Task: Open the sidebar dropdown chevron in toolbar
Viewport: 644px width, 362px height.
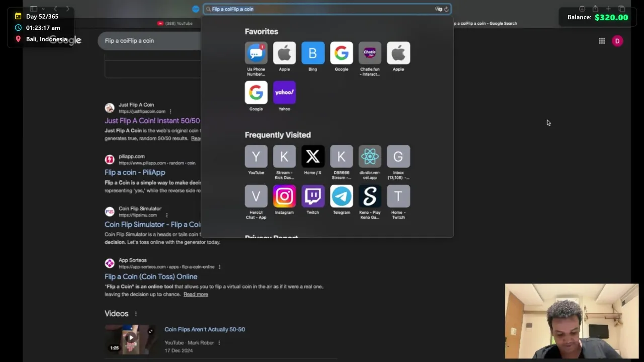Action: (x=43, y=9)
